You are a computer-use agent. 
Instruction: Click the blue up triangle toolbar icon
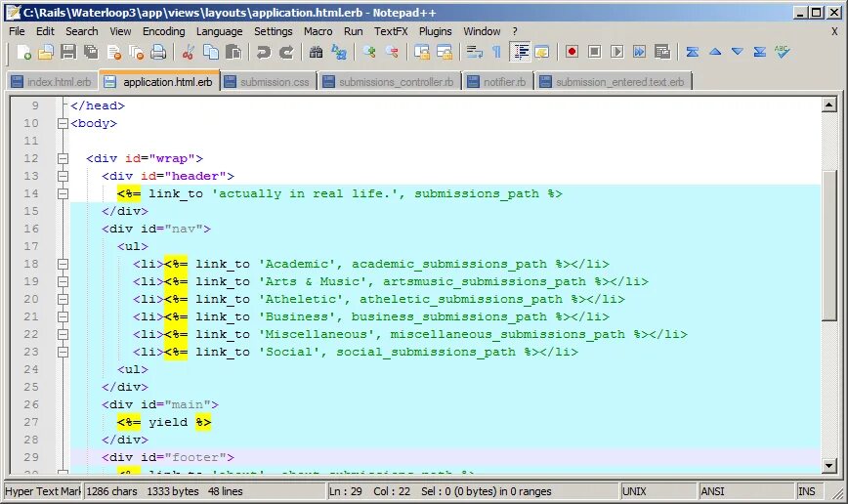point(715,52)
